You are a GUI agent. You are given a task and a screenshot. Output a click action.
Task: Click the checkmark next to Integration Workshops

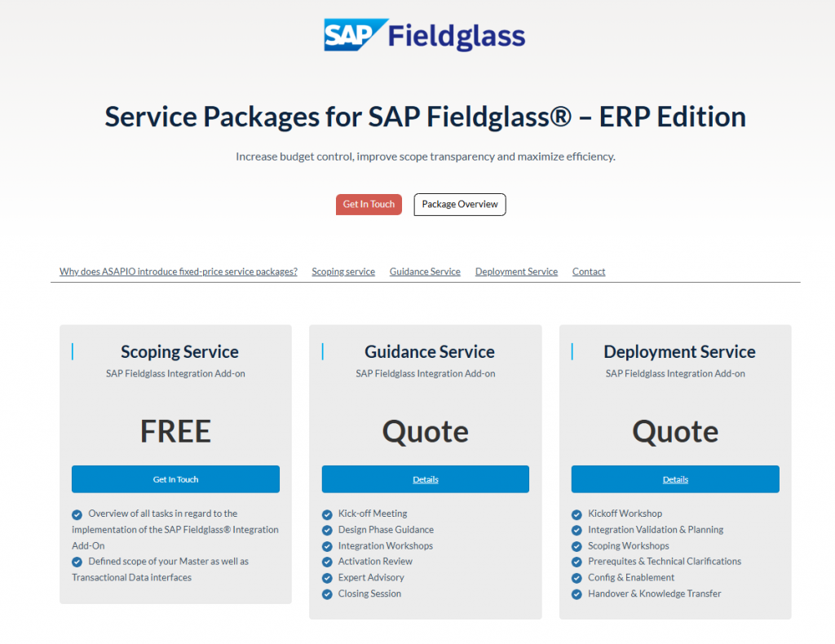pos(327,546)
